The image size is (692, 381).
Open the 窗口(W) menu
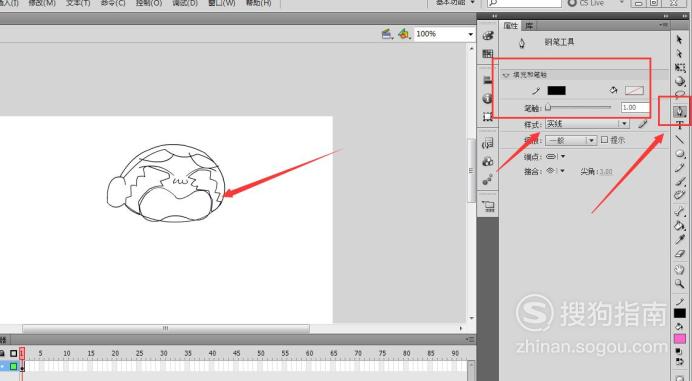pyautogui.click(x=222, y=3)
